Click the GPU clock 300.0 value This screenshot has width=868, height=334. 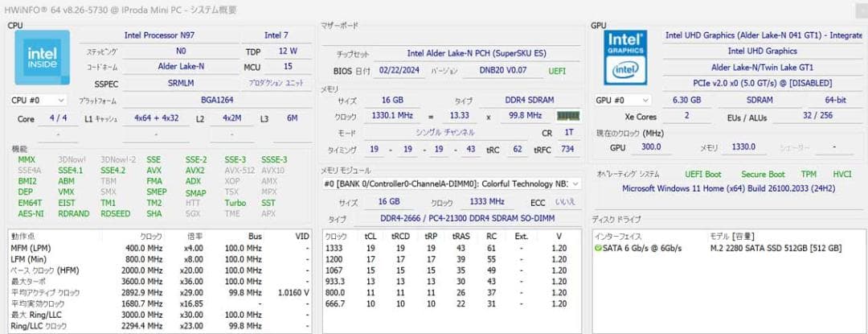pos(650,146)
